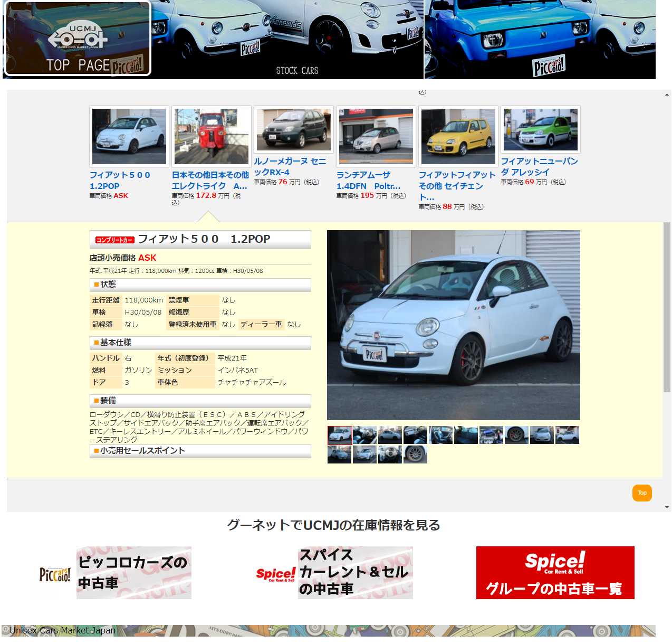The width and height of the screenshot is (672, 644).
Task: Click the Piccolo Cars logo at bottom
Action: point(55,574)
